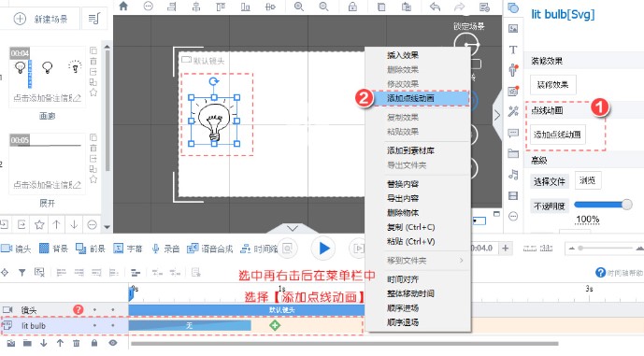Zoom out on the canvas

(324, 7)
